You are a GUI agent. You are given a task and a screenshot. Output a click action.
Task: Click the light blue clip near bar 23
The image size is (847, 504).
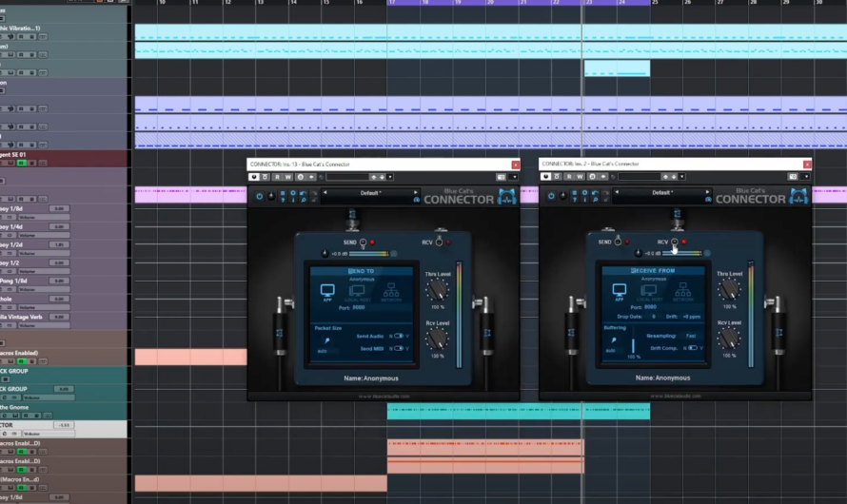click(x=617, y=68)
